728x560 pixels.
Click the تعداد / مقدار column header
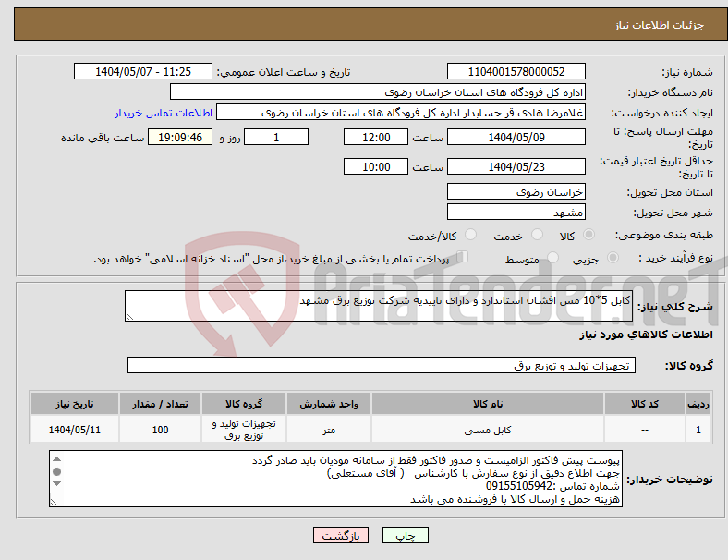coord(160,404)
